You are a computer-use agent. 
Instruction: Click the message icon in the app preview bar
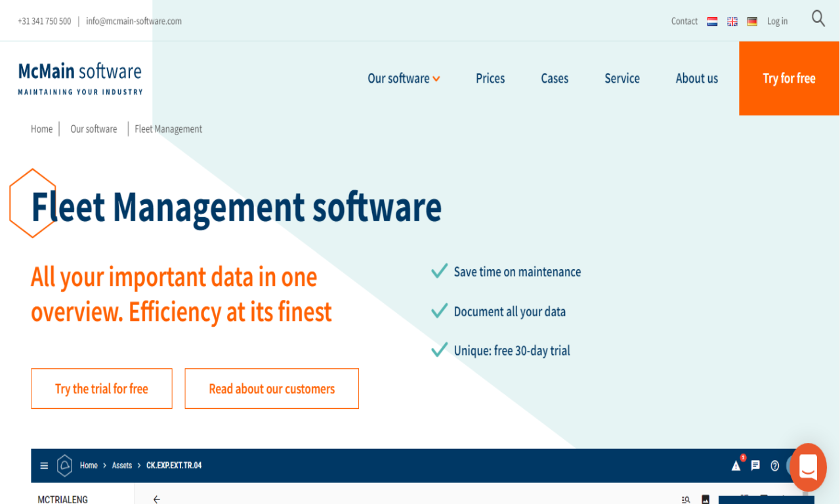click(x=755, y=465)
